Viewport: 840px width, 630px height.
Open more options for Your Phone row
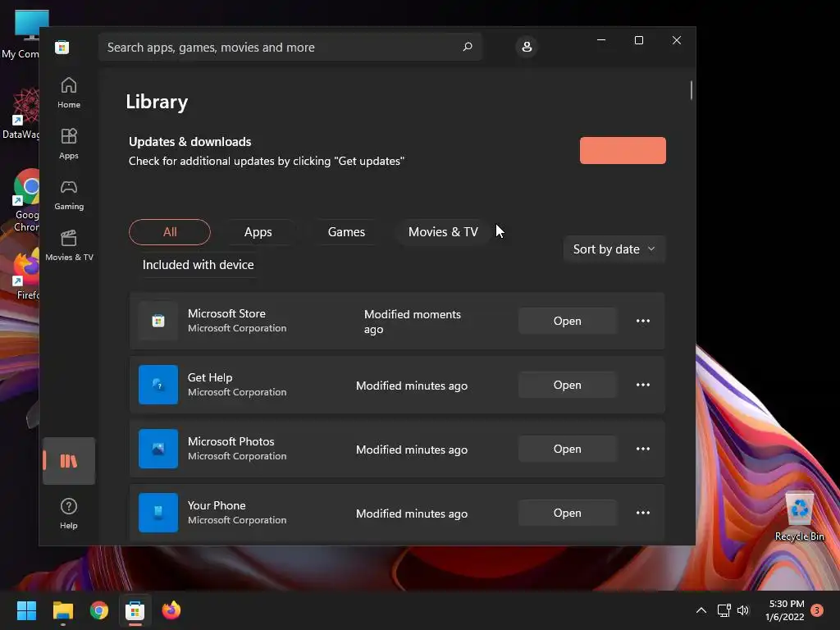point(643,513)
